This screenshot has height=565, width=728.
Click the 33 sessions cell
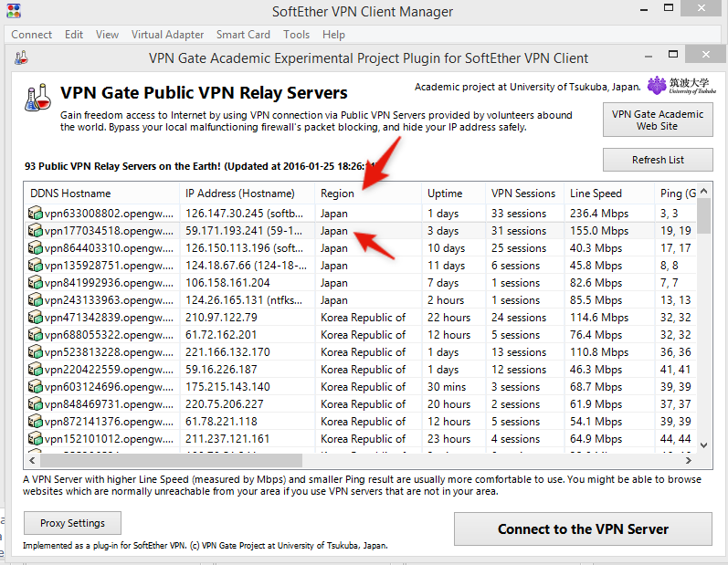coord(519,214)
